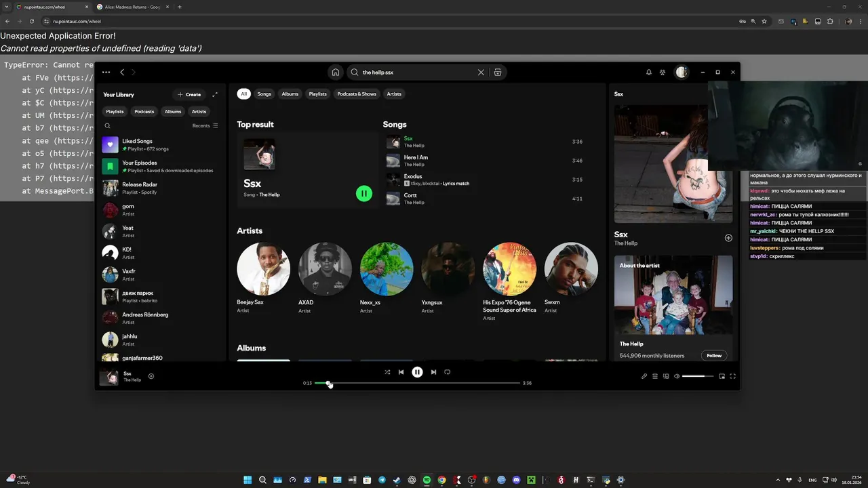The width and height of the screenshot is (868, 488).
Task: Open Discord from the taskbar
Action: 517,480
